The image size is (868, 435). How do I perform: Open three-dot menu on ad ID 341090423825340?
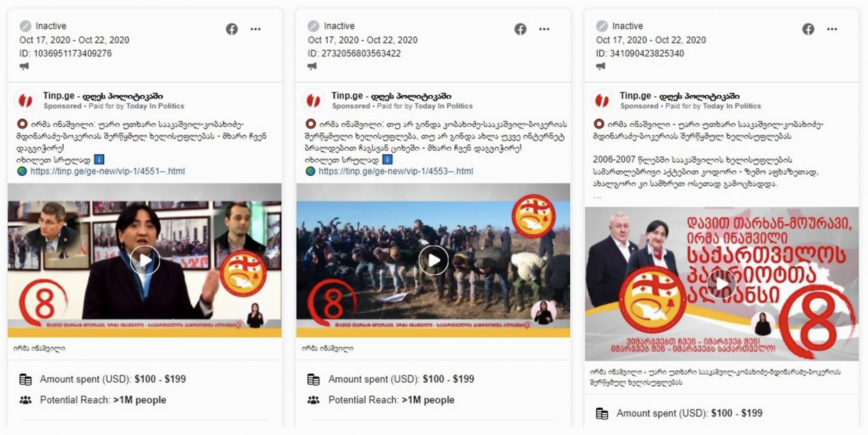832,29
